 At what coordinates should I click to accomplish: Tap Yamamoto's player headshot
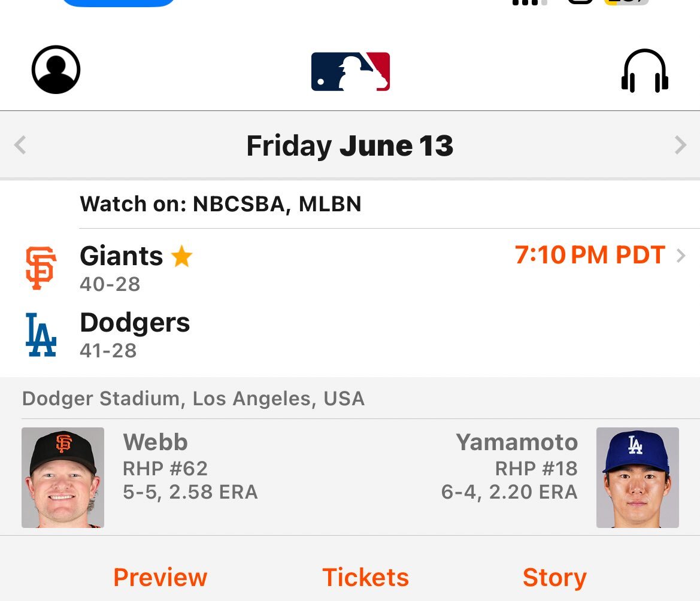point(638,478)
